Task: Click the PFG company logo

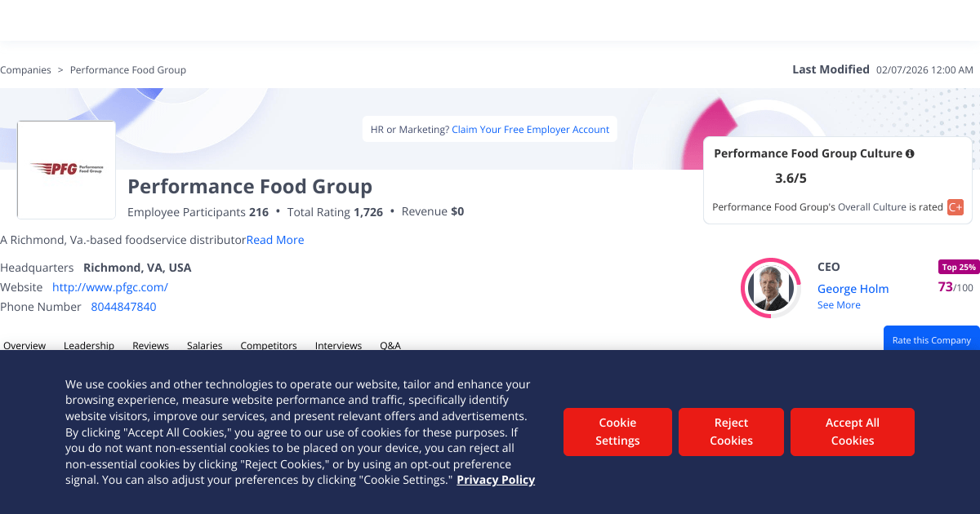Action: [66, 170]
